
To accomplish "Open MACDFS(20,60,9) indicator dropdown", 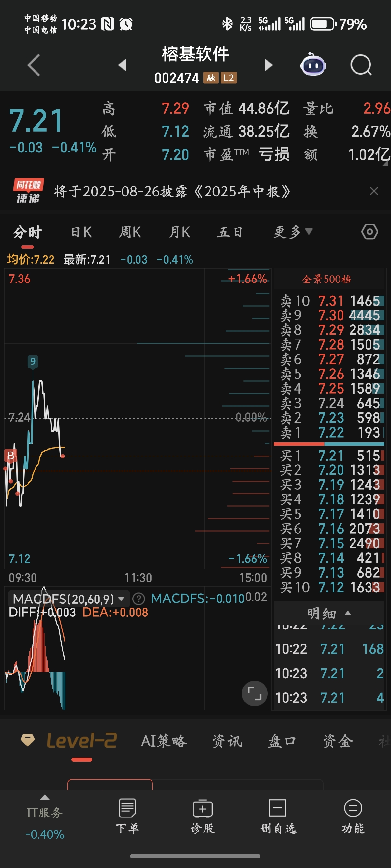I will click(x=68, y=599).
